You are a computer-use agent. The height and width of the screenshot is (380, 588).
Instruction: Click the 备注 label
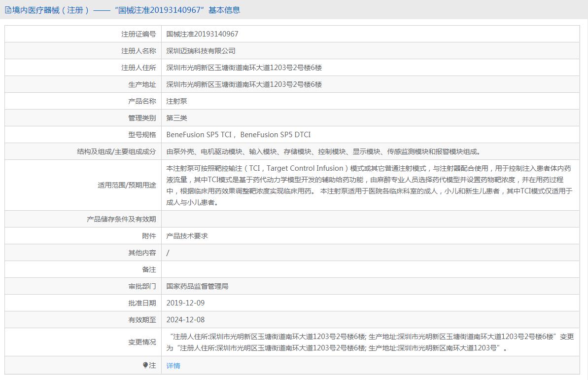(149, 269)
